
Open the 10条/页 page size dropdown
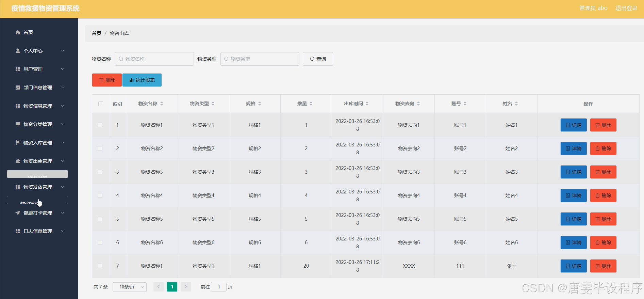pos(130,287)
